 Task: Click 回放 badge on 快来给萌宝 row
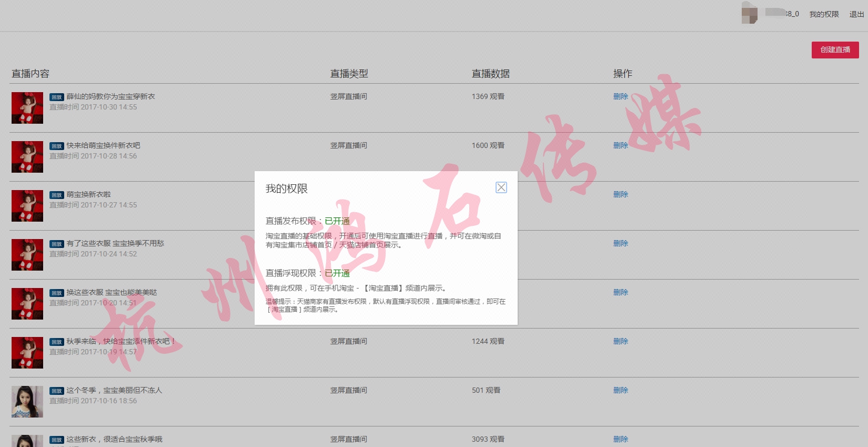57,146
